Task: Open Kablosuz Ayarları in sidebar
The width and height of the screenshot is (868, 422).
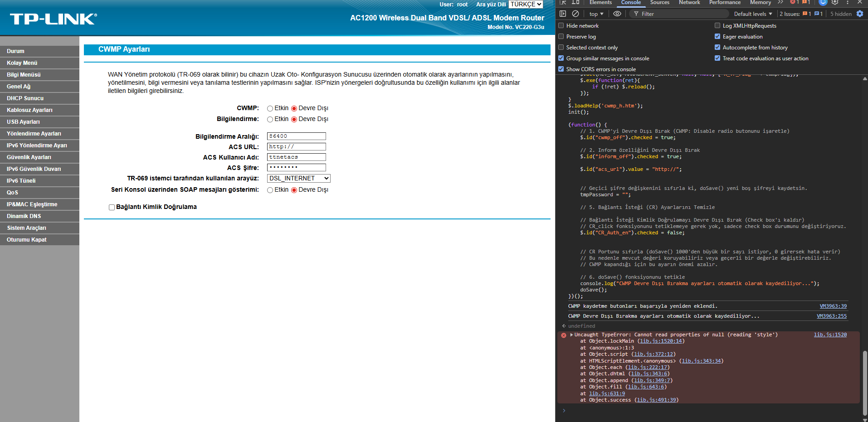Action: click(x=39, y=110)
